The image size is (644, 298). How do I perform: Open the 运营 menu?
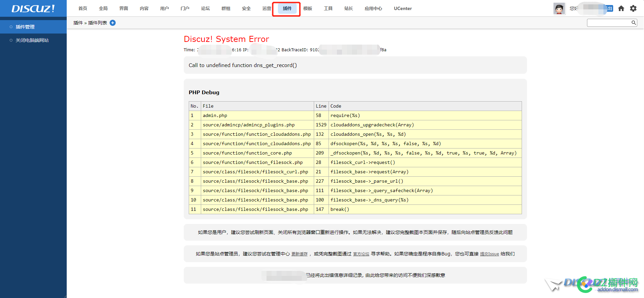267,8
